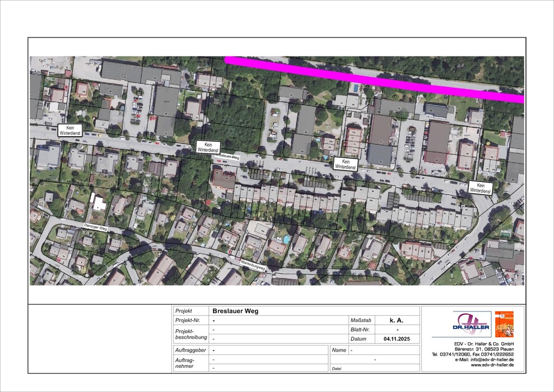Click the Auftraggeber value cell
This screenshot has width=554, height=392.
coord(268,350)
